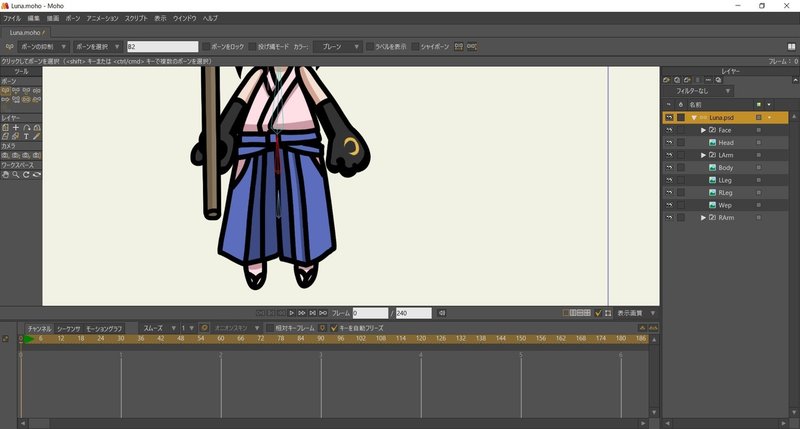This screenshot has height=429, width=800.
Task: Switch to the モーショングラフ timeline tab
Action: (x=104, y=329)
